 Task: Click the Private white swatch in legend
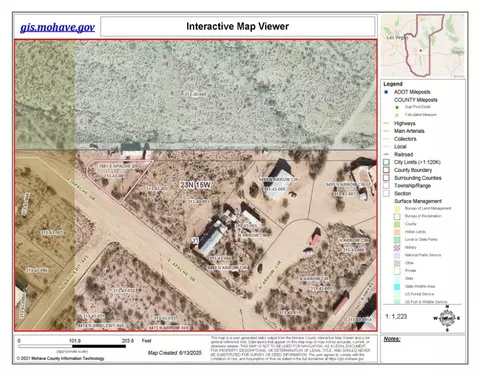click(397, 271)
